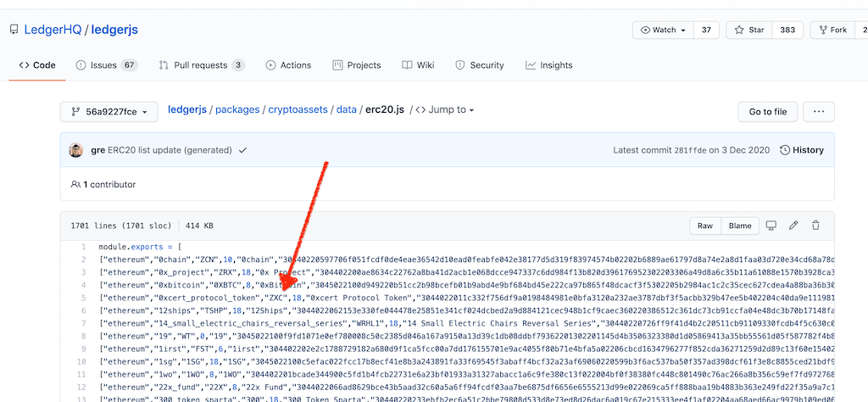
Task: Select line number 9
Action: pyautogui.click(x=82, y=349)
